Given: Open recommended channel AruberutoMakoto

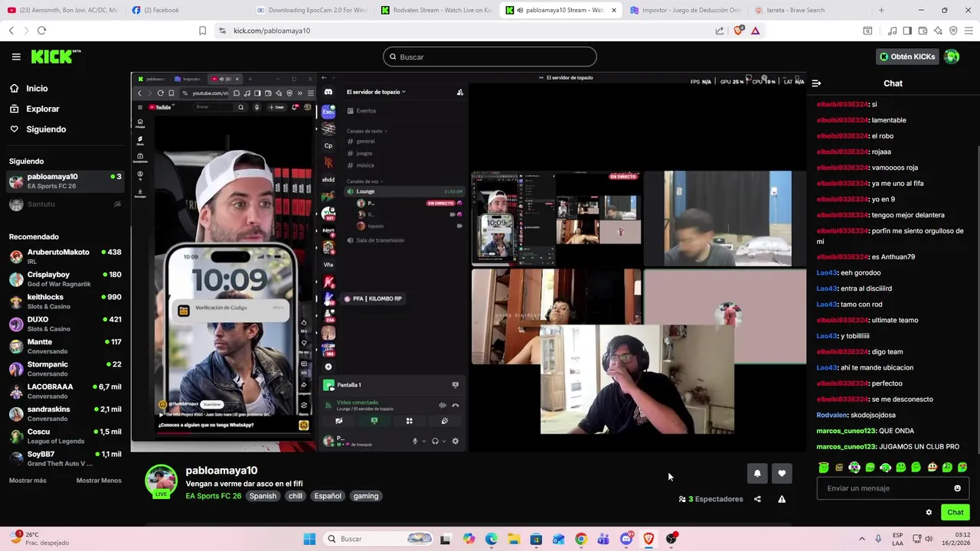Looking at the screenshot, I should pos(65,256).
